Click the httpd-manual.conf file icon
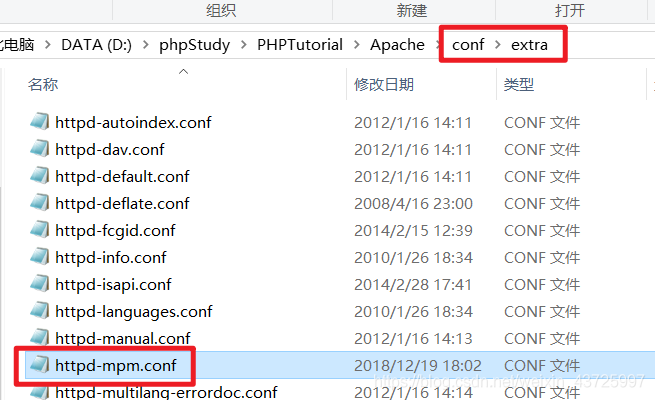655x400 pixels. point(40,338)
